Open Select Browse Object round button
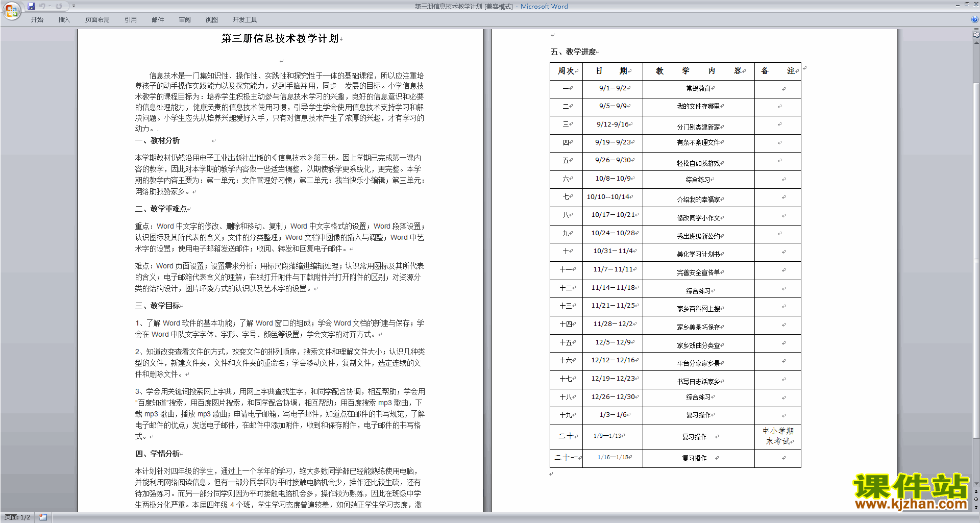The image size is (980, 523). pos(976,499)
